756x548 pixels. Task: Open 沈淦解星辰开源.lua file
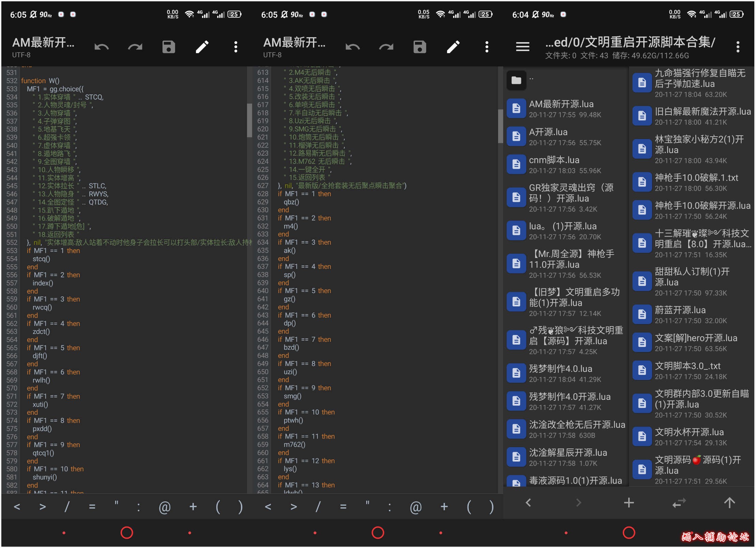566,457
